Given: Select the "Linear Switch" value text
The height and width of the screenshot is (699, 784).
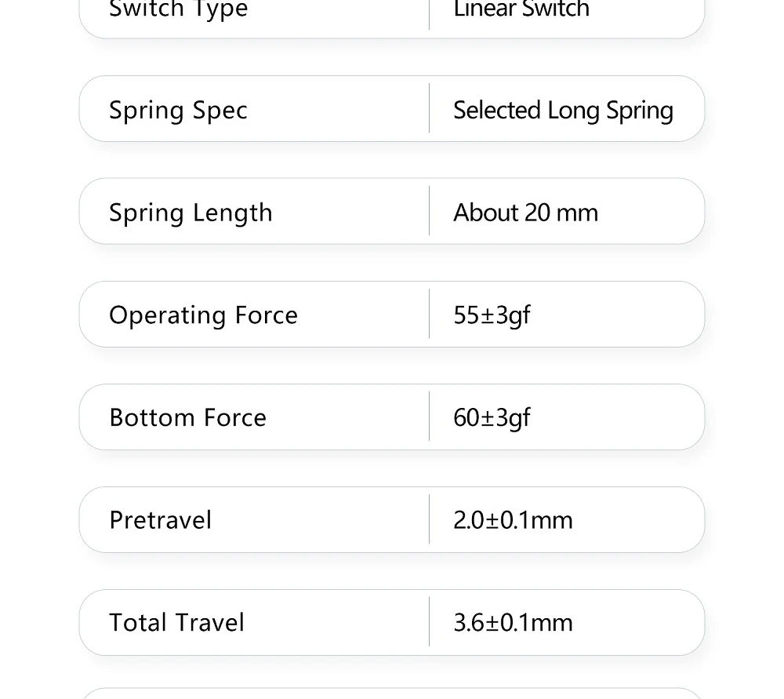Looking at the screenshot, I should (x=521, y=9).
